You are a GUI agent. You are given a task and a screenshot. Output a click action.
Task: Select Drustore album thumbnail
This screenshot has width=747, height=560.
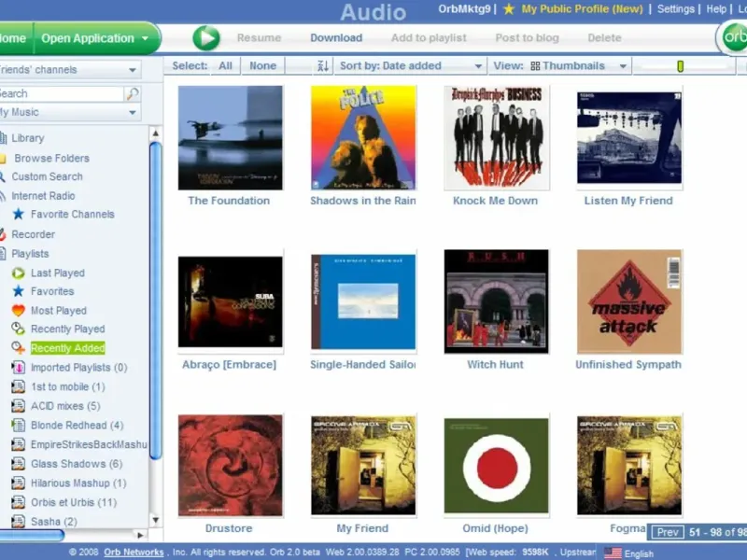tap(230, 466)
